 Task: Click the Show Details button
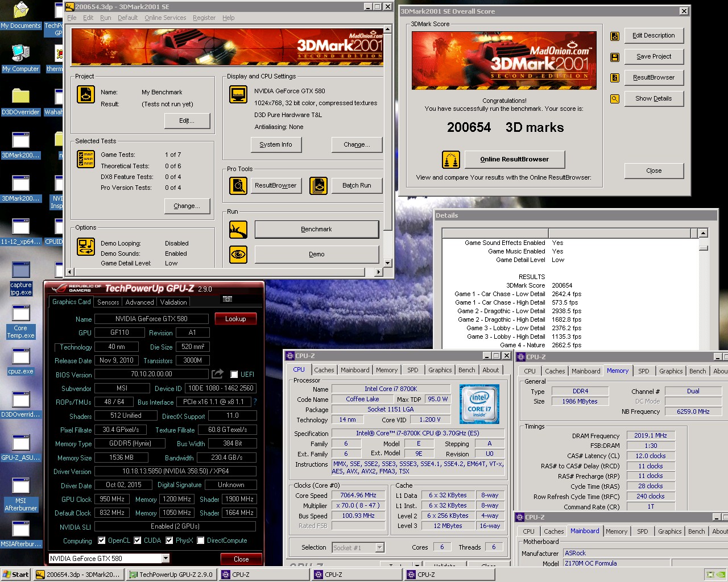pyautogui.click(x=653, y=99)
